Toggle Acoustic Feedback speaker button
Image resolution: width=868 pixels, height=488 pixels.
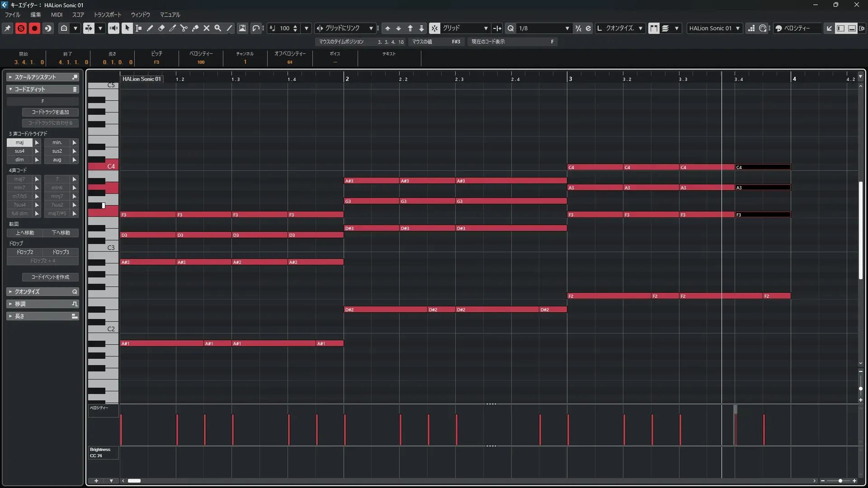(x=113, y=28)
